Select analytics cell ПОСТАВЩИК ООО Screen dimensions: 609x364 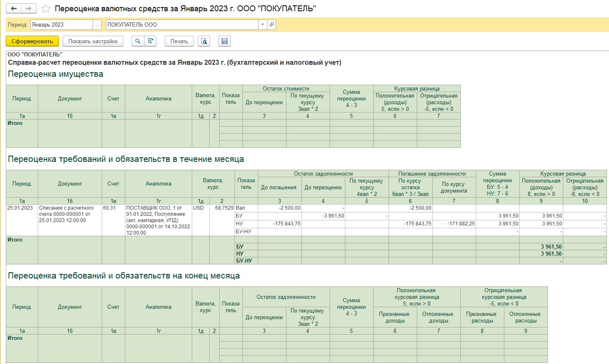click(159, 220)
